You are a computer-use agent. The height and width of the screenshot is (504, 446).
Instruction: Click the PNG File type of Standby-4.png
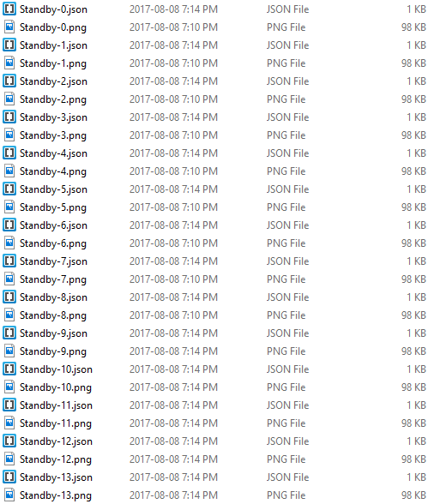click(x=286, y=171)
